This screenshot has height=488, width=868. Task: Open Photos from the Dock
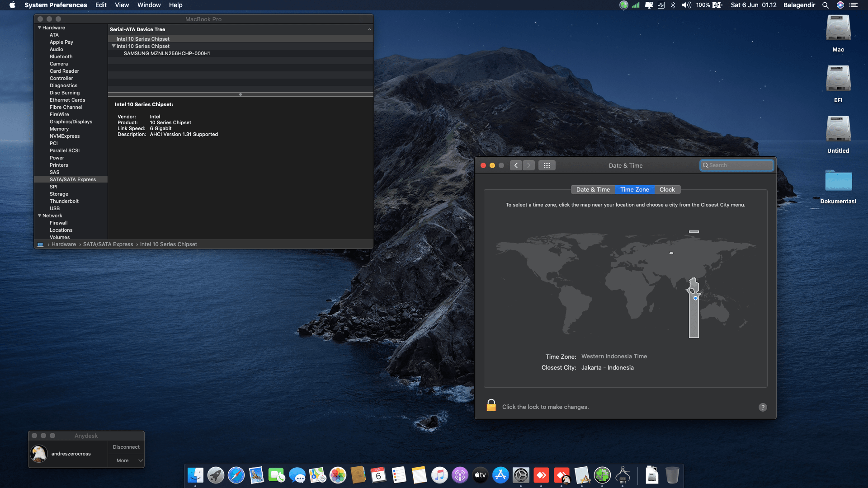click(x=338, y=475)
